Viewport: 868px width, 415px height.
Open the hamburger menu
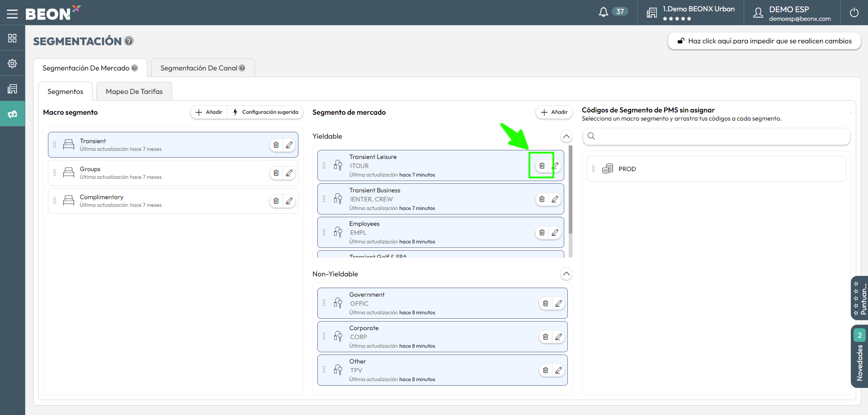[x=12, y=14]
